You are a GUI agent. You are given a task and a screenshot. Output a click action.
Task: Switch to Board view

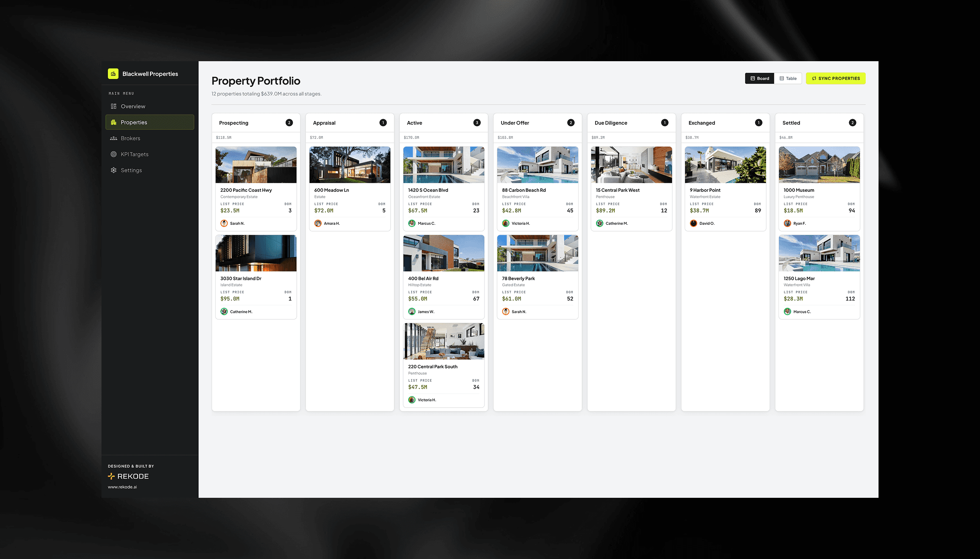click(x=760, y=79)
